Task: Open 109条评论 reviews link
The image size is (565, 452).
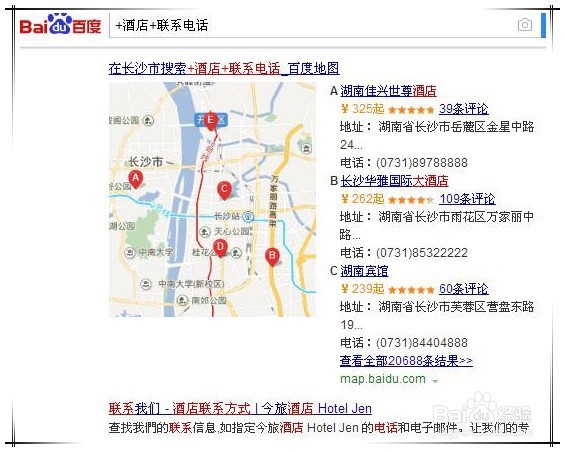Action: pos(467,199)
